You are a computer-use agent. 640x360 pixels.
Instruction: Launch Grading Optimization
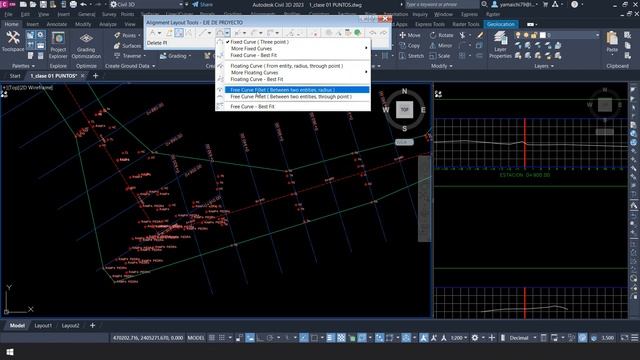pos(86,46)
